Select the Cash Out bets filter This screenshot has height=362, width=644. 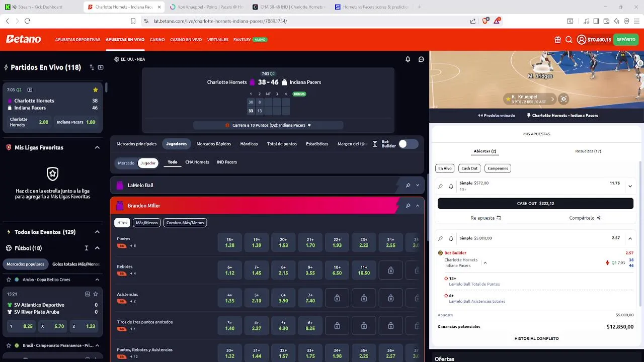pos(469,168)
